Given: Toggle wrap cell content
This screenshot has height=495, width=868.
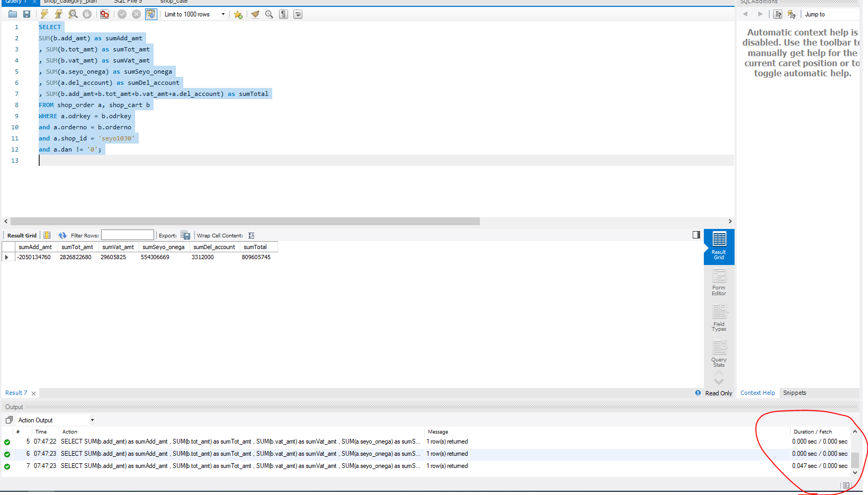Looking at the screenshot, I should pyautogui.click(x=252, y=235).
